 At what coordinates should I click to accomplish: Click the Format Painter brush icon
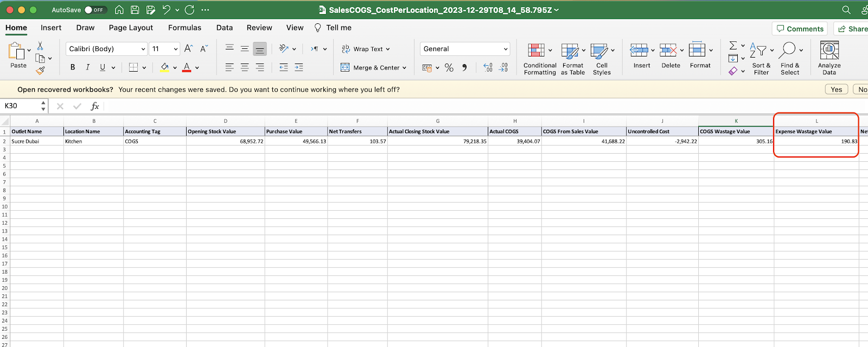(40, 71)
